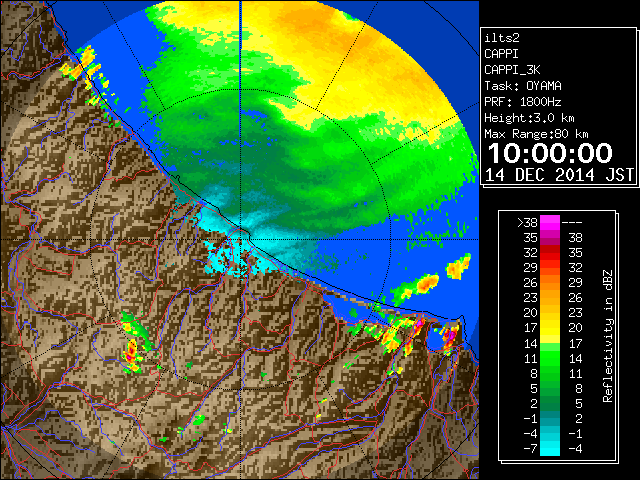Click the 'Task: OYAMA' line
The height and width of the screenshot is (480, 640).
coord(523,86)
